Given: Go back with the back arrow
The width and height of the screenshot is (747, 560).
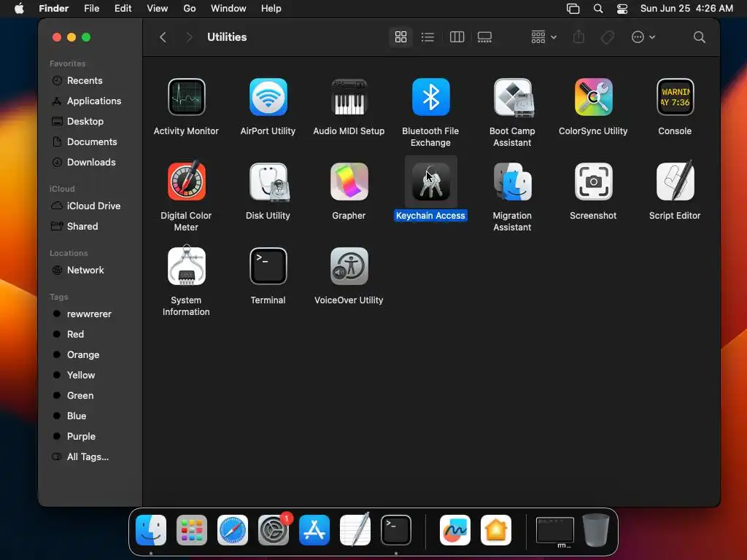Looking at the screenshot, I should (163, 37).
